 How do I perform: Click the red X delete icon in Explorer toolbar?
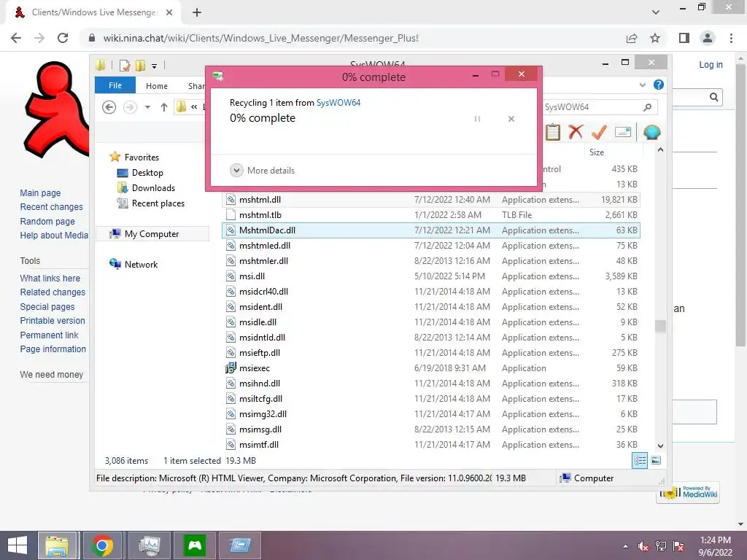tap(576, 132)
